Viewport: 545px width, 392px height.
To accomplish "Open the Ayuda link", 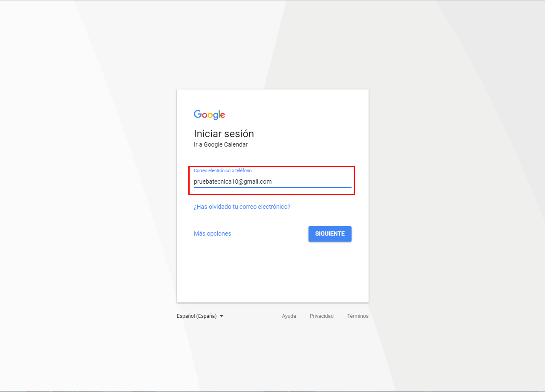I will pos(289,316).
